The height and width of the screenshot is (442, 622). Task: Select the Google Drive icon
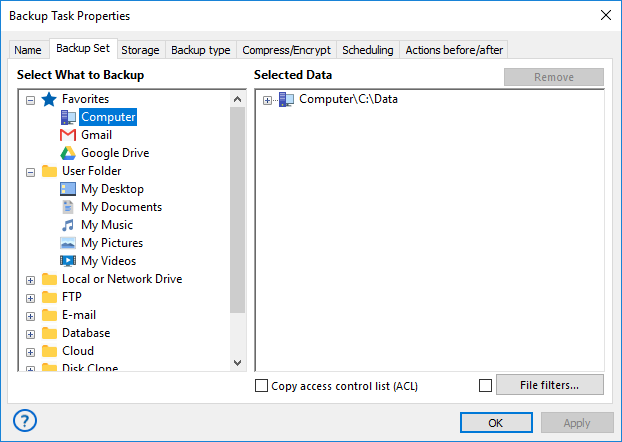click(68, 153)
